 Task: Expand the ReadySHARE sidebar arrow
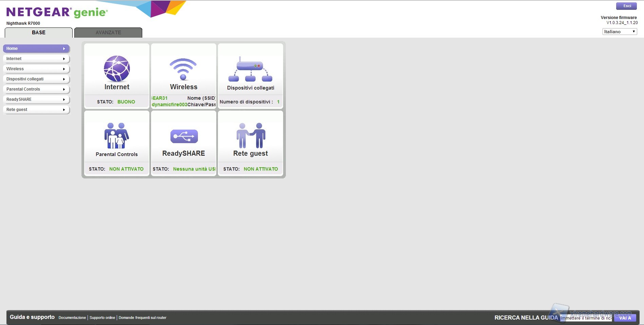pyautogui.click(x=64, y=99)
